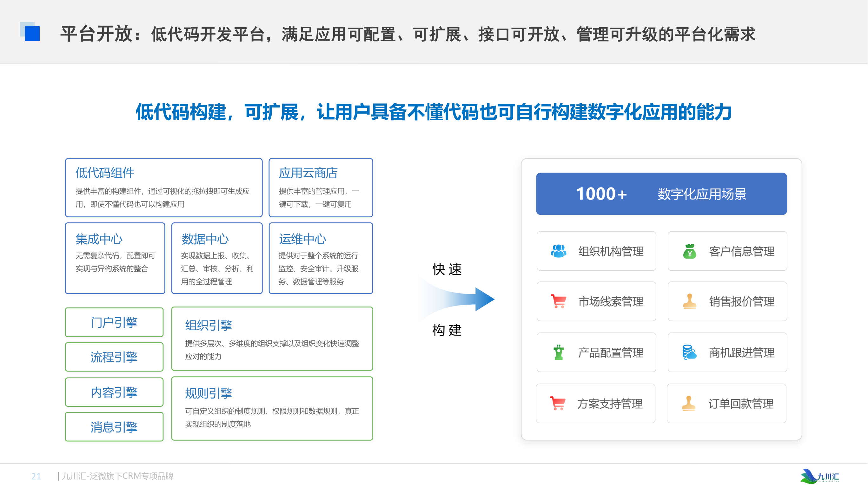Click the stamp icon beside 订单回款管理
The height and width of the screenshot is (488, 868).
click(x=688, y=403)
